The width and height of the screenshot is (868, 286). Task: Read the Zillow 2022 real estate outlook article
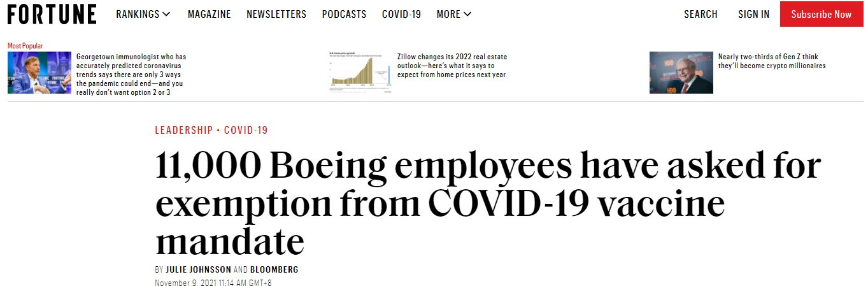click(452, 66)
